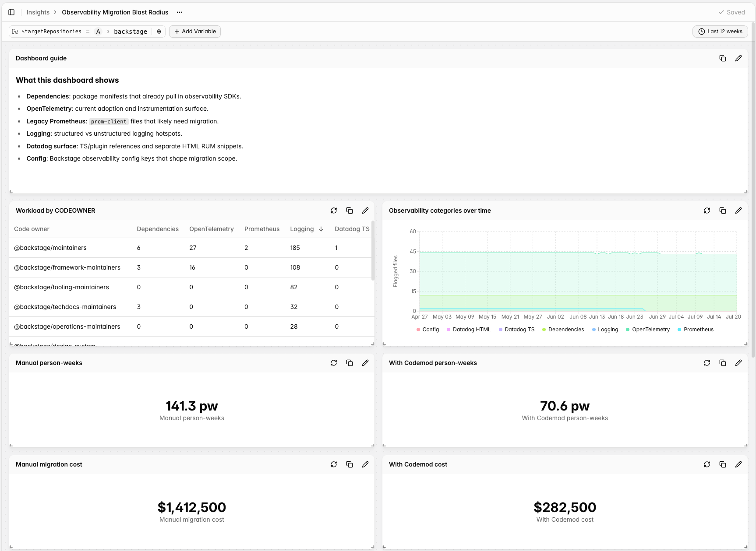
Task: Go to Insights breadcrumb
Action: coord(38,12)
